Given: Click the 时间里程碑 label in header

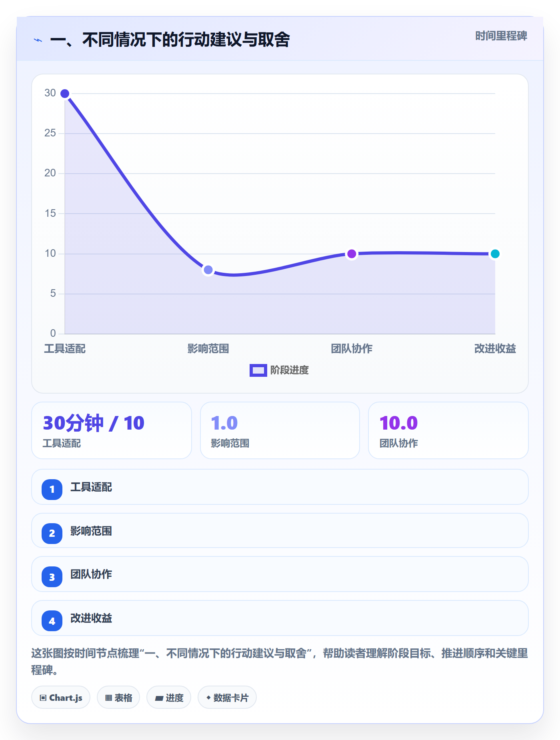Looking at the screenshot, I should tap(501, 36).
